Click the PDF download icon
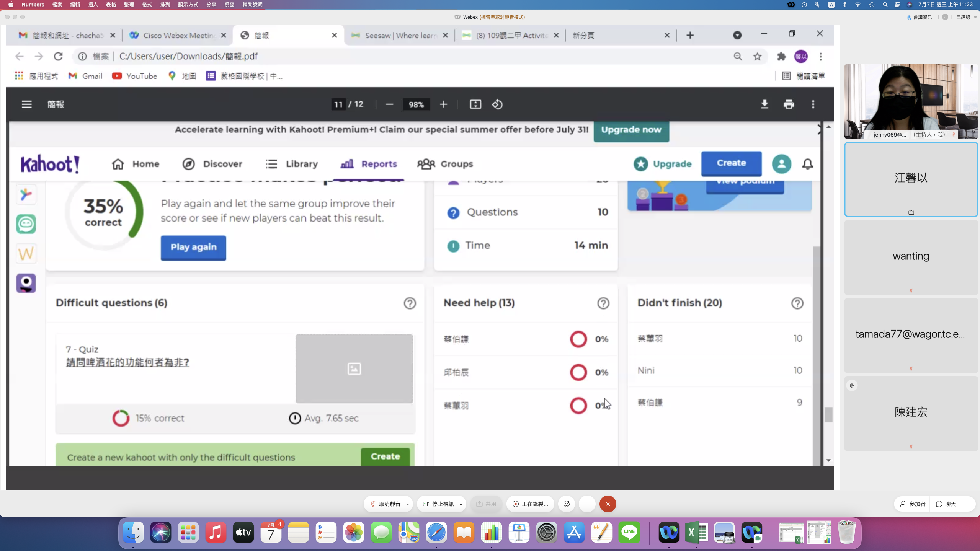The image size is (980, 551). click(x=764, y=104)
